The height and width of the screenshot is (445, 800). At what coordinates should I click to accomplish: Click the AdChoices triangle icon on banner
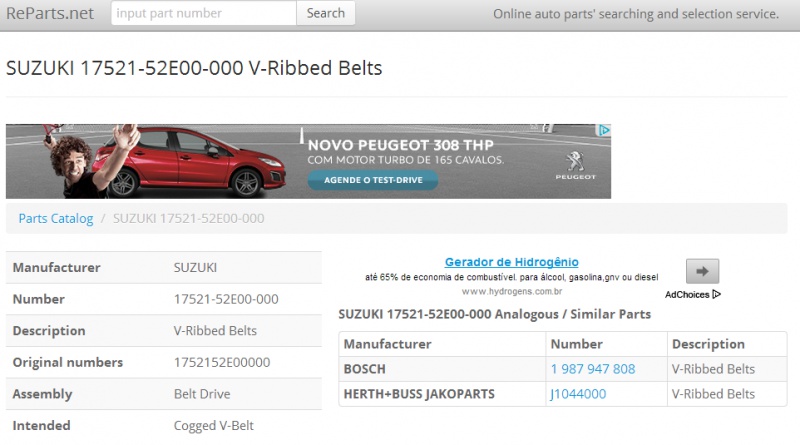[604, 130]
